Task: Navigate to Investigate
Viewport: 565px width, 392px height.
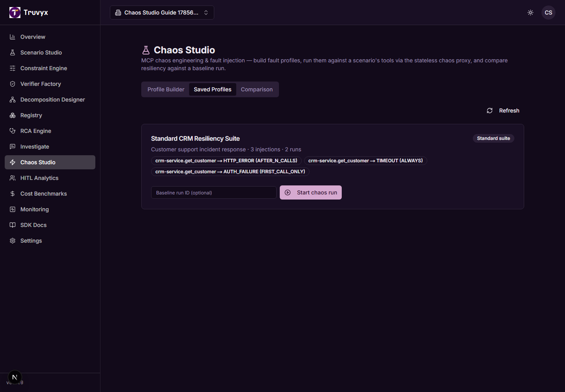Action: click(x=50, y=147)
